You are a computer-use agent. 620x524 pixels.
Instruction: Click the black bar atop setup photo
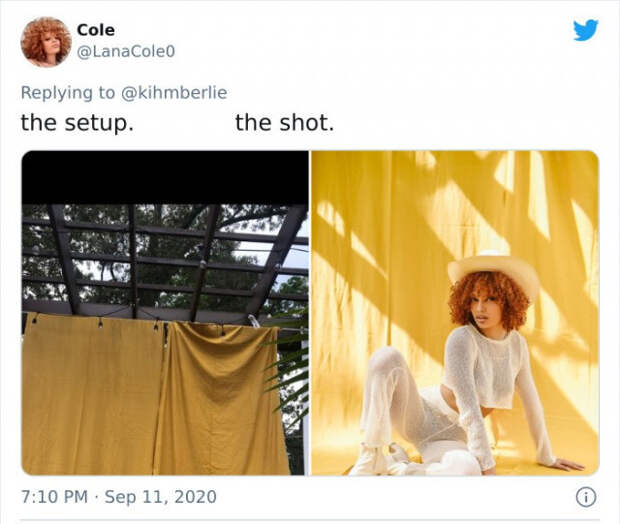[x=165, y=178]
